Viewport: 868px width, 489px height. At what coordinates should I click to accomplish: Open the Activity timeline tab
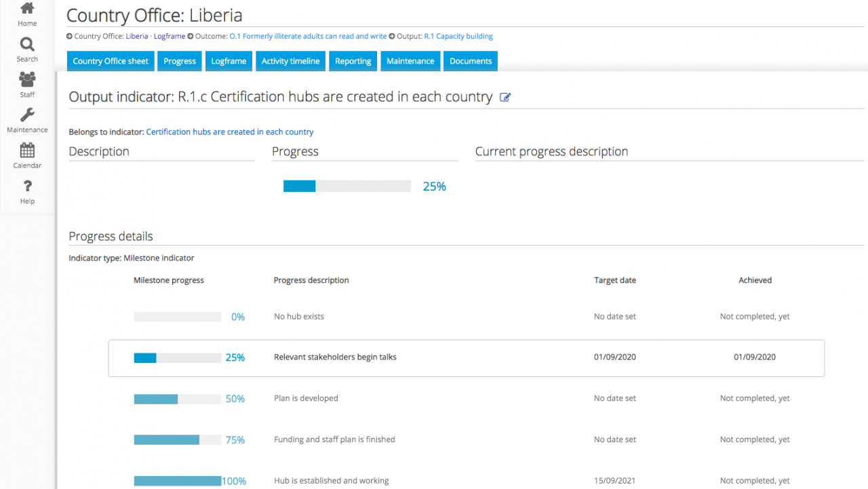click(290, 61)
